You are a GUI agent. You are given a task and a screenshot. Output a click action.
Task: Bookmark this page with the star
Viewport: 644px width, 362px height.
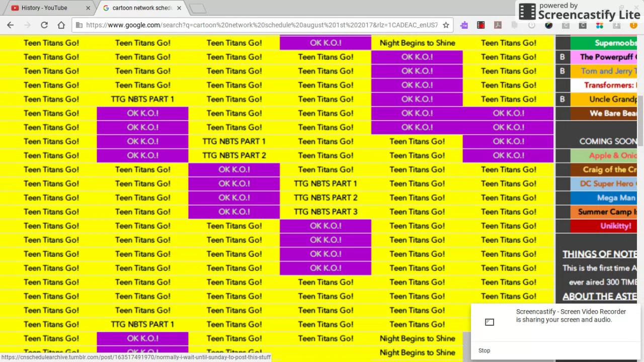446,25
